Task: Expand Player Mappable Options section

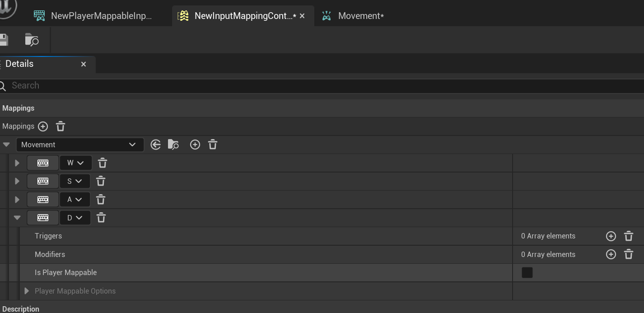Action: pos(27,291)
